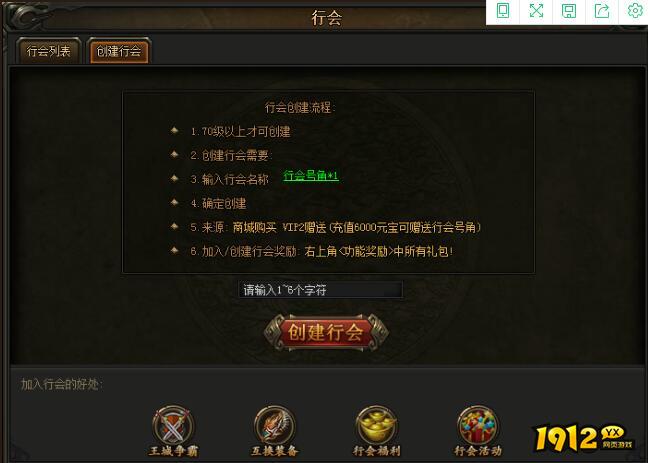Screen dimensions: 648x463
Task: Click the red 创建行会 button
Action: point(326,332)
